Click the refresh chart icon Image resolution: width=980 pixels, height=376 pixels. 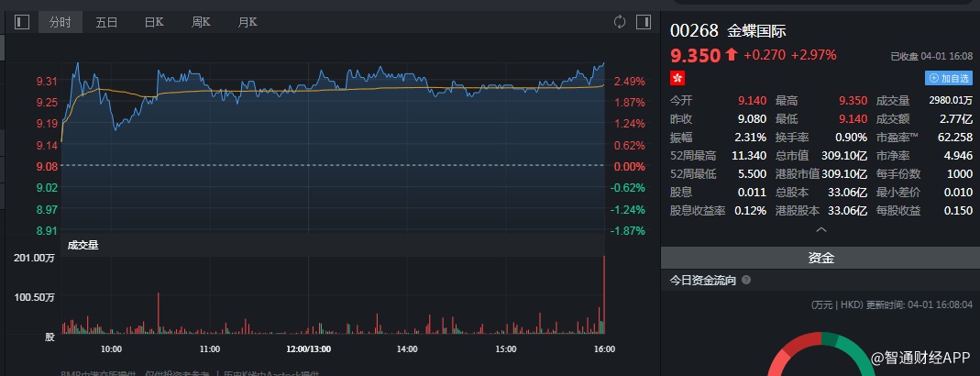tap(620, 22)
